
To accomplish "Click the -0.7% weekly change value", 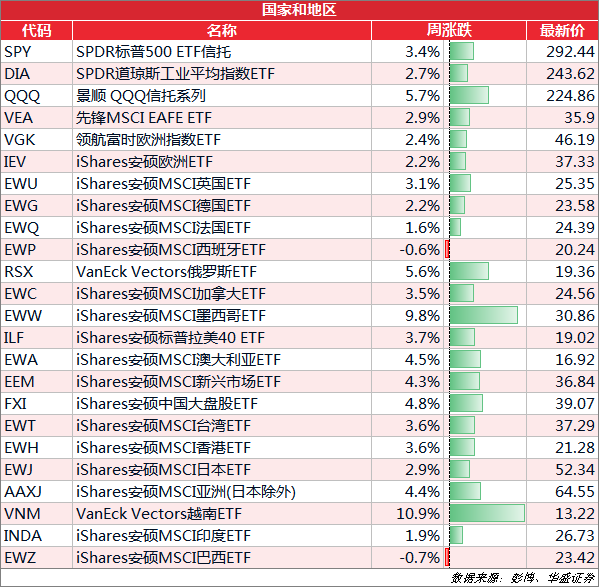I will [x=420, y=558].
